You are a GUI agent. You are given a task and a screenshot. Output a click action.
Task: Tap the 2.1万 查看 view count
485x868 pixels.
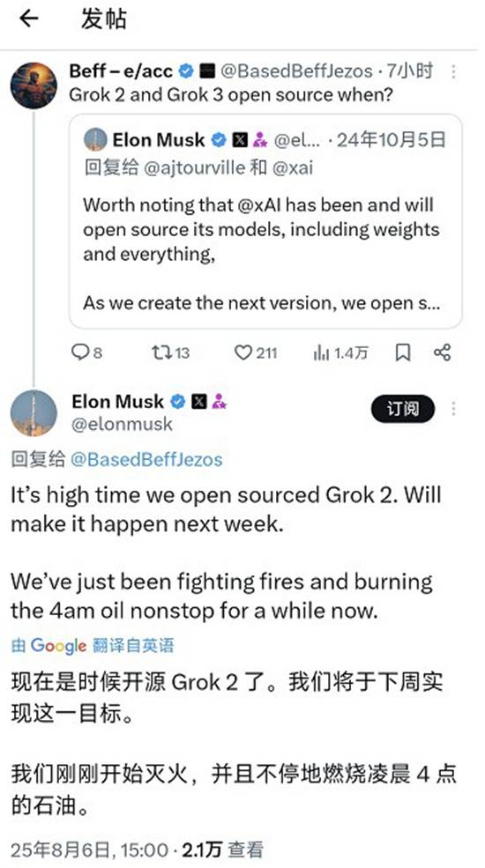222,849
